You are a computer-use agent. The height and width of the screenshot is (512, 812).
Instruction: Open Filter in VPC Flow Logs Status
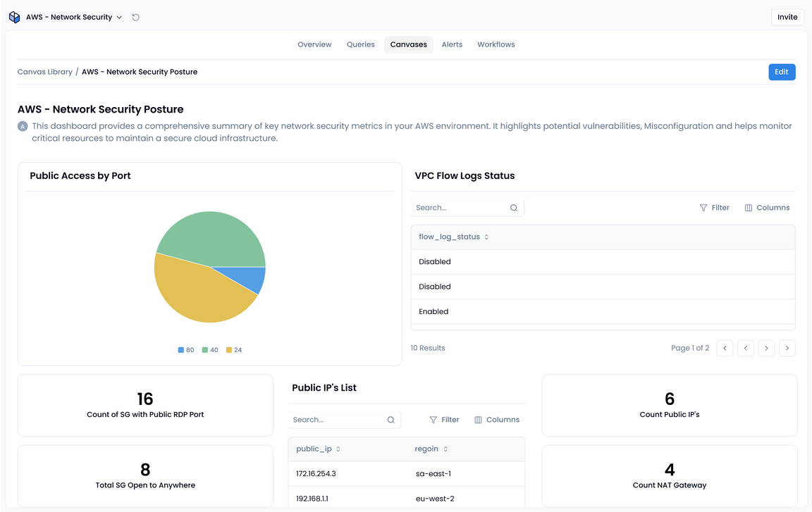(714, 208)
